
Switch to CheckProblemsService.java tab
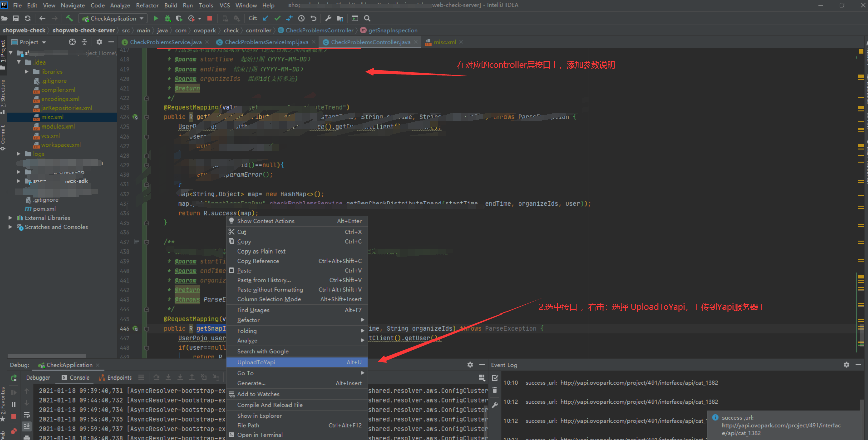coord(166,42)
